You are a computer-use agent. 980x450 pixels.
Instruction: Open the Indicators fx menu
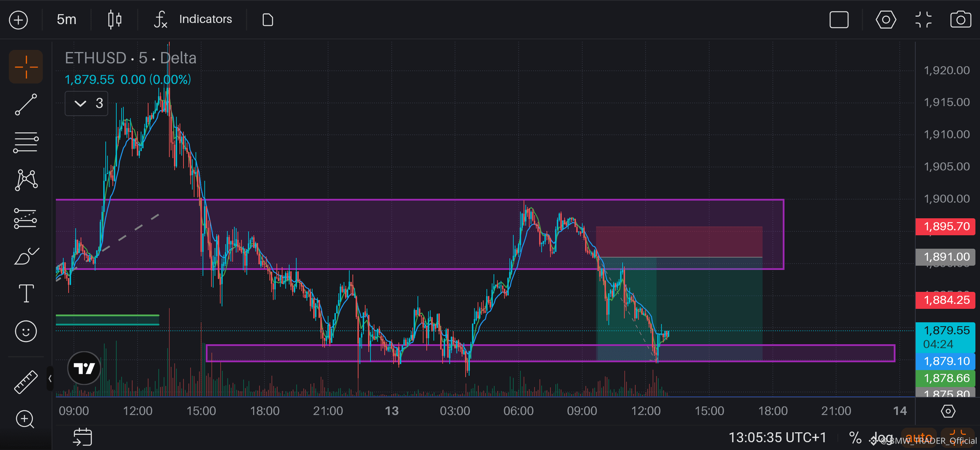(x=192, y=19)
